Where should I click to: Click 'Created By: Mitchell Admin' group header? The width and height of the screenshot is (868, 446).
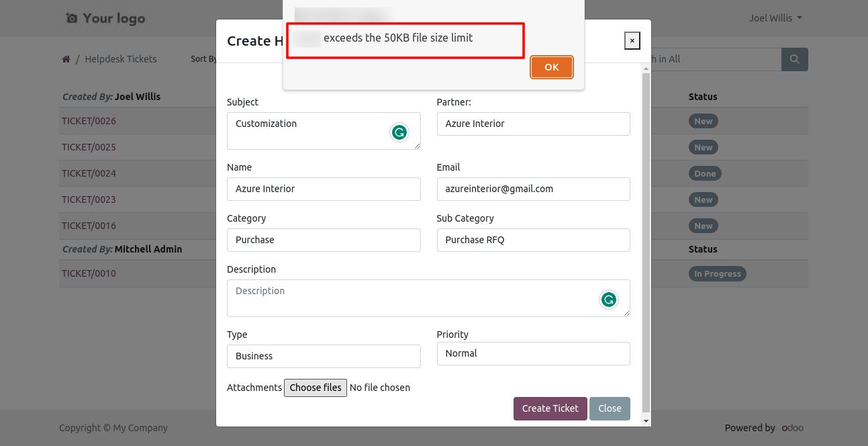point(122,249)
